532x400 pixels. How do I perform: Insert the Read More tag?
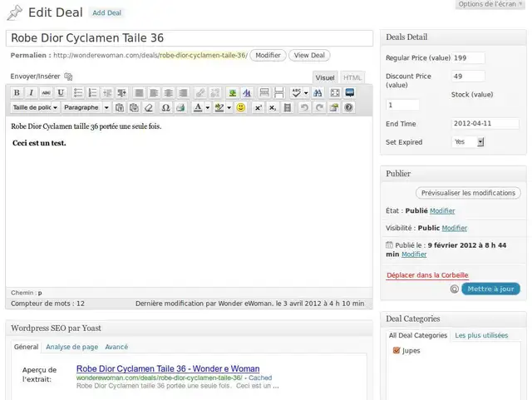click(x=264, y=92)
